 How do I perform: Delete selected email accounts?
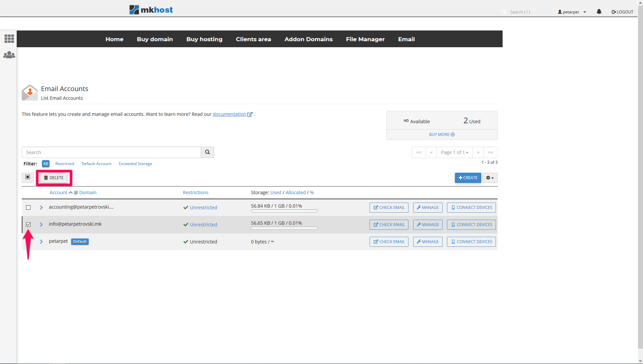click(x=54, y=178)
